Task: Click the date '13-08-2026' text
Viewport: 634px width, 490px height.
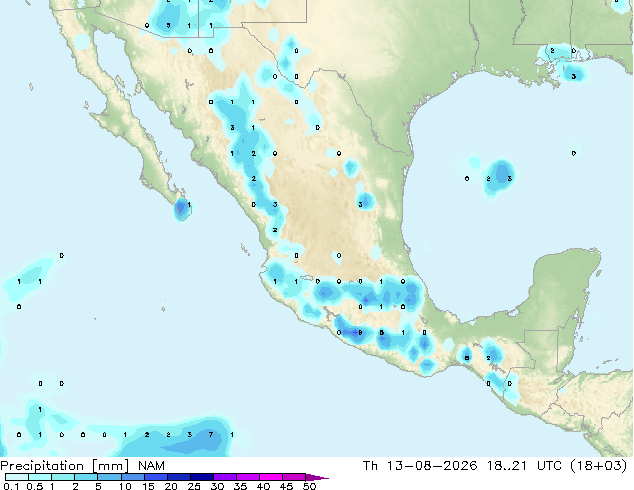Action: coord(432,466)
